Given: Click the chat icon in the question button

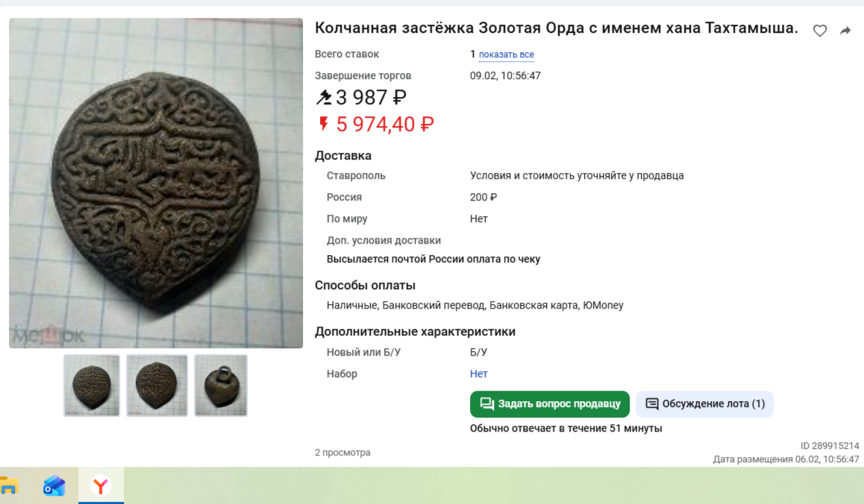Looking at the screenshot, I should (486, 404).
